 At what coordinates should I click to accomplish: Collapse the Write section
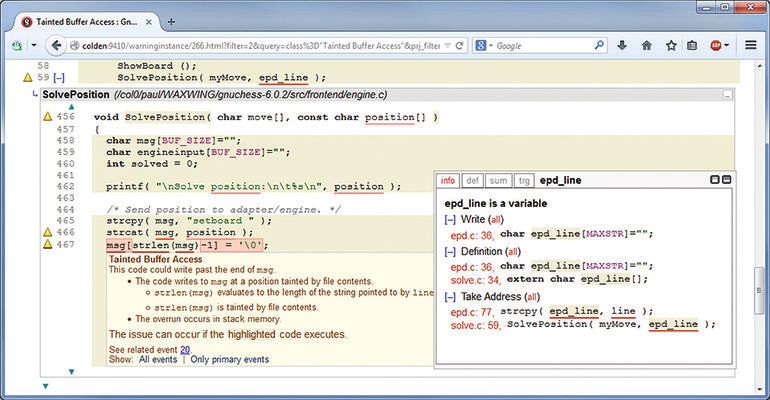pos(450,219)
